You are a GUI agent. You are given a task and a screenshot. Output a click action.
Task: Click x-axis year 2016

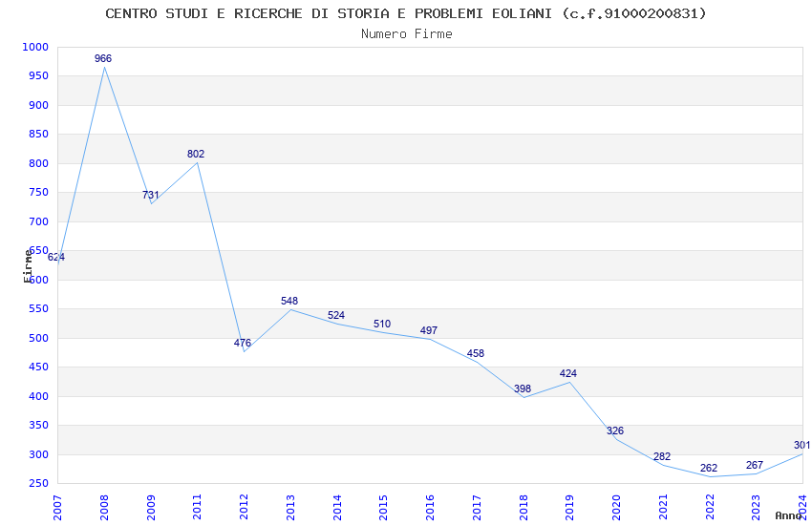pyautogui.click(x=430, y=508)
